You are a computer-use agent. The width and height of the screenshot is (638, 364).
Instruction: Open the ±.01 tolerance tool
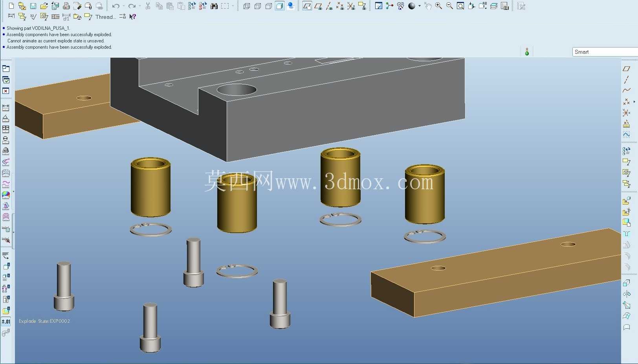[x=6, y=322]
